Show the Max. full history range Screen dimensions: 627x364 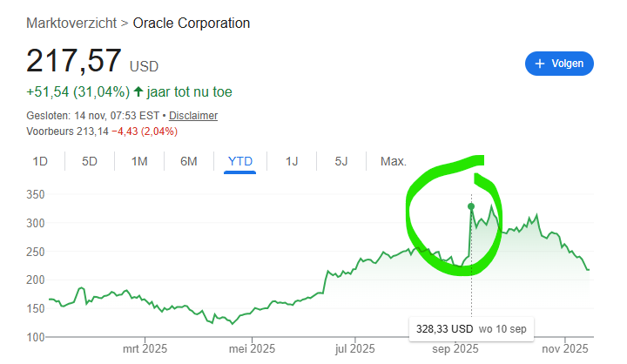[393, 161]
